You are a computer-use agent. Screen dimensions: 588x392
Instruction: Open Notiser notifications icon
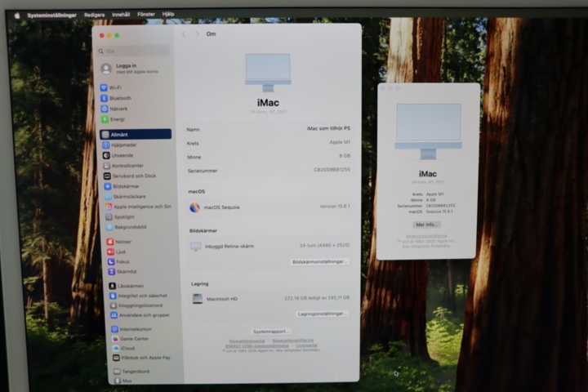point(110,242)
